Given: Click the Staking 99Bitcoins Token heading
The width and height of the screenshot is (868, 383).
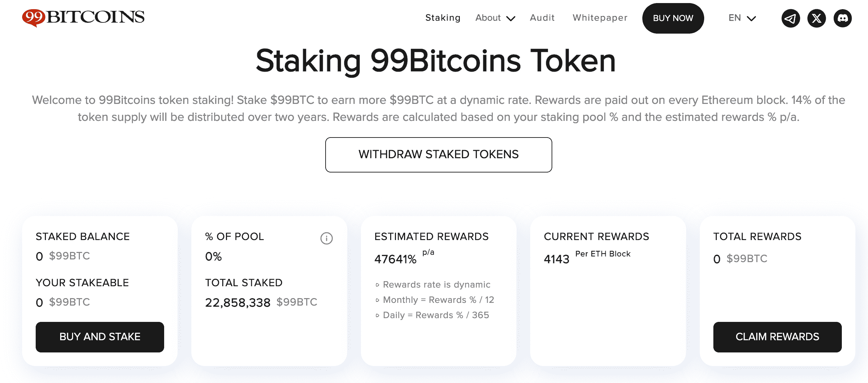Looking at the screenshot, I should click(x=435, y=61).
